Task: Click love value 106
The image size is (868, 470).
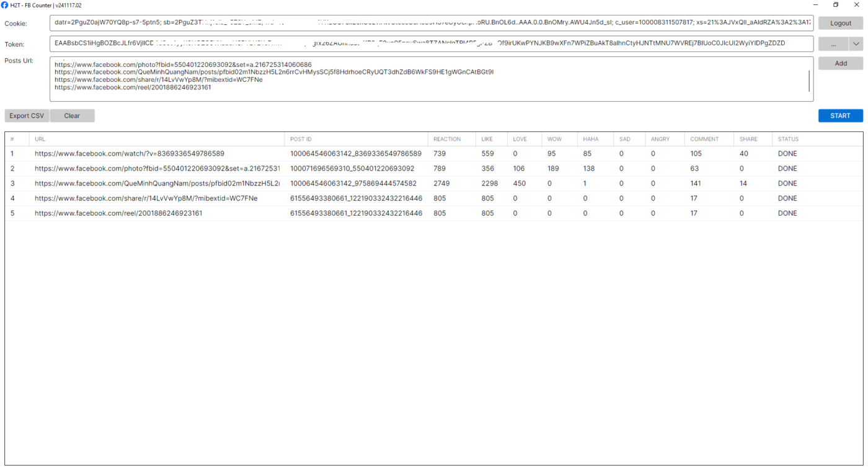Action: (519, 169)
